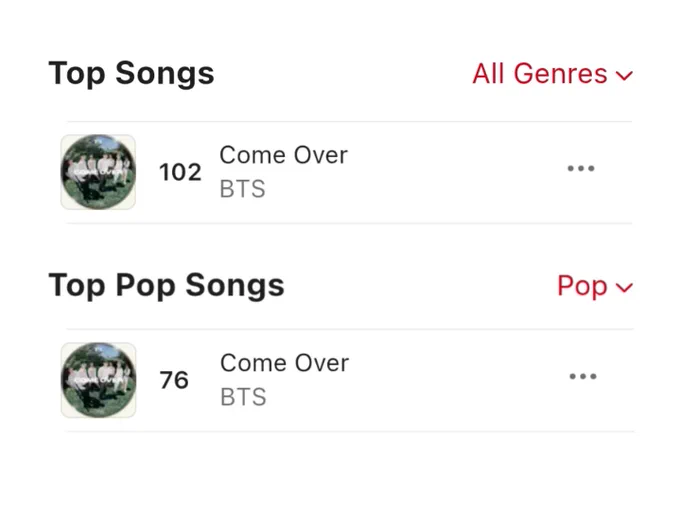Click the BTS artist name under Top Pop Songs

[243, 397]
